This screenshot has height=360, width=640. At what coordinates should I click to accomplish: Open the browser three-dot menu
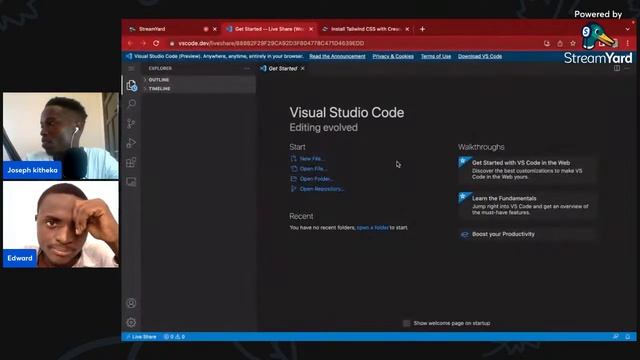click(628, 43)
